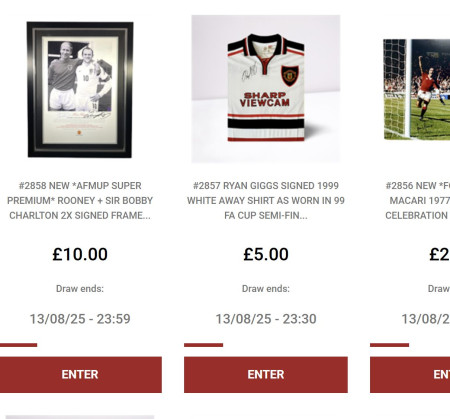The width and height of the screenshot is (450, 419).
Task: Click the 13/08/25 - 23:59 draw end date
Action: pos(80,319)
